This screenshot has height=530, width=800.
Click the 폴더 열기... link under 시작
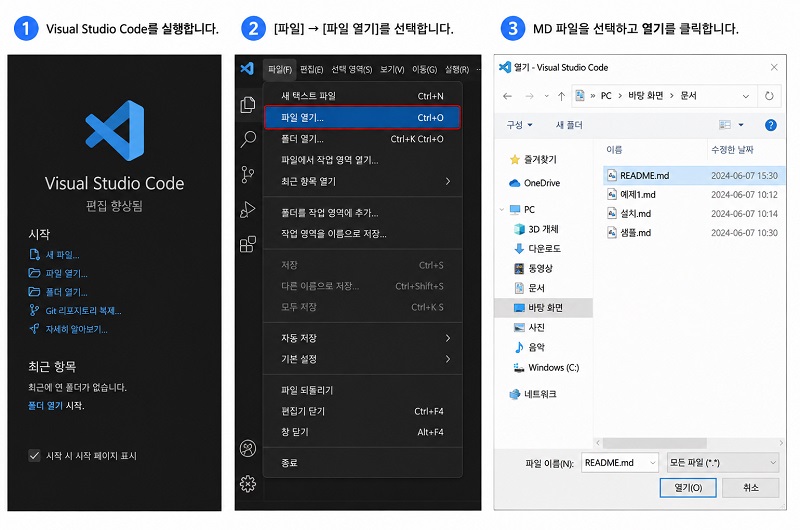click(66, 292)
